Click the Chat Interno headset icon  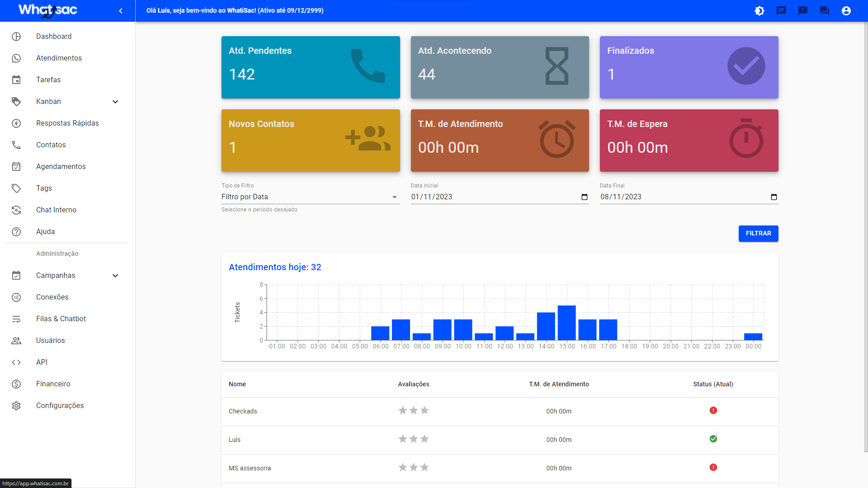16,210
